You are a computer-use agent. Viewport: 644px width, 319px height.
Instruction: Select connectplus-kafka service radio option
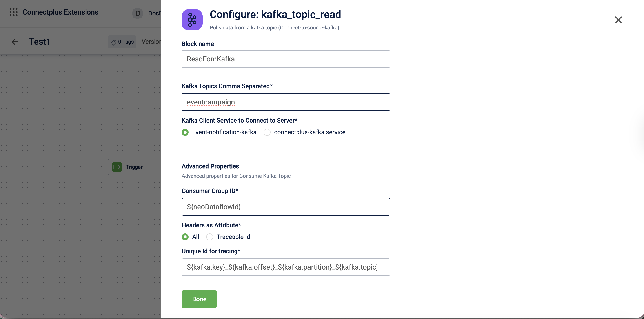(x=267, y=132)
